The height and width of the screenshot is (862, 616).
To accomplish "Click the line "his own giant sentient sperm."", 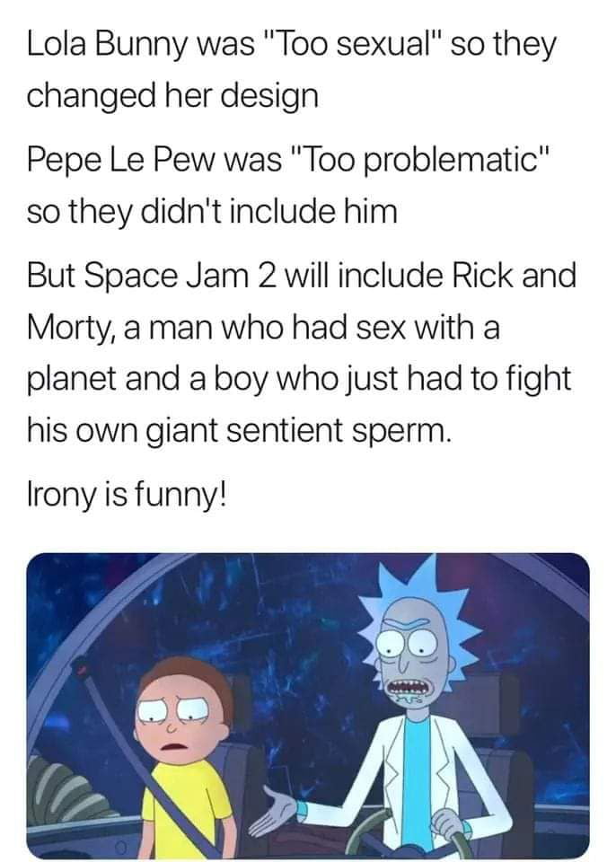I will pyautogui.click(x=239, y=430).
